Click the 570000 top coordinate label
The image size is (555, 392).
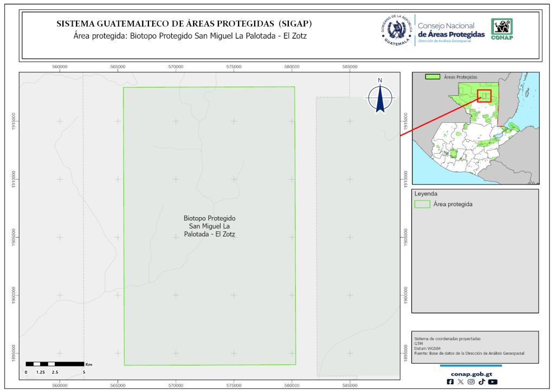(x=176, y=67)
